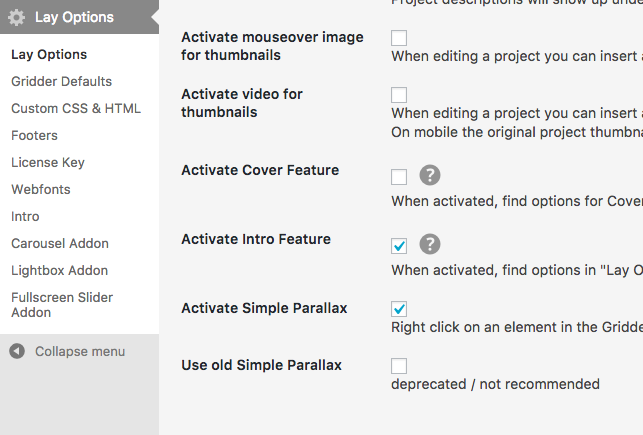This screenshot has height=435, width=643.
Task: Click the Collapse menu arrow icon
Action: click(17, 351)
